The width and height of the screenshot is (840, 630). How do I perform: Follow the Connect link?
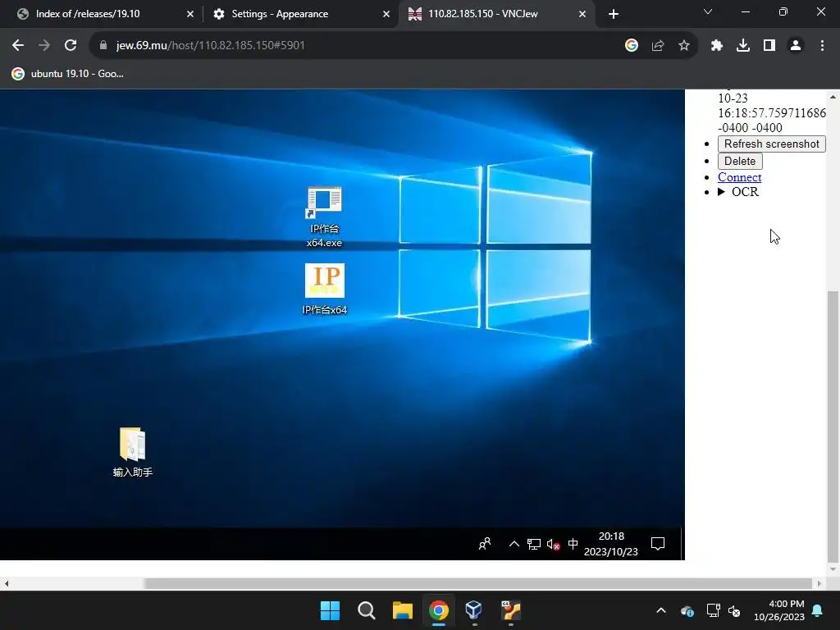[739, 177]
